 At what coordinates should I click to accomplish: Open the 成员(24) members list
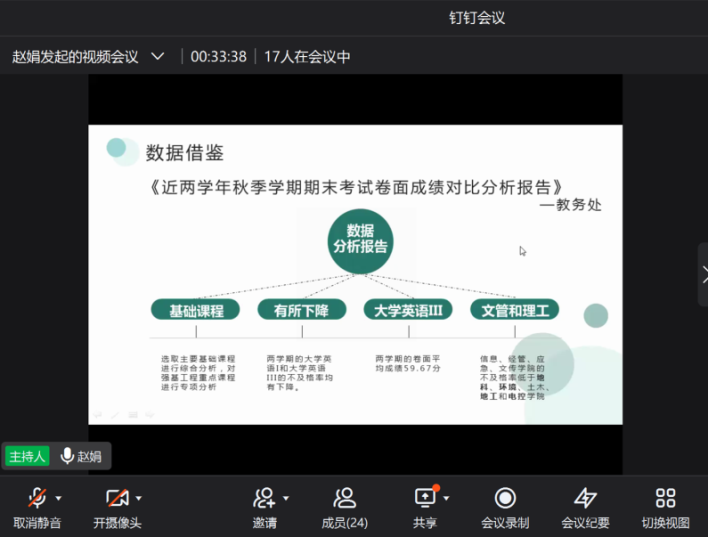[344, 498]
